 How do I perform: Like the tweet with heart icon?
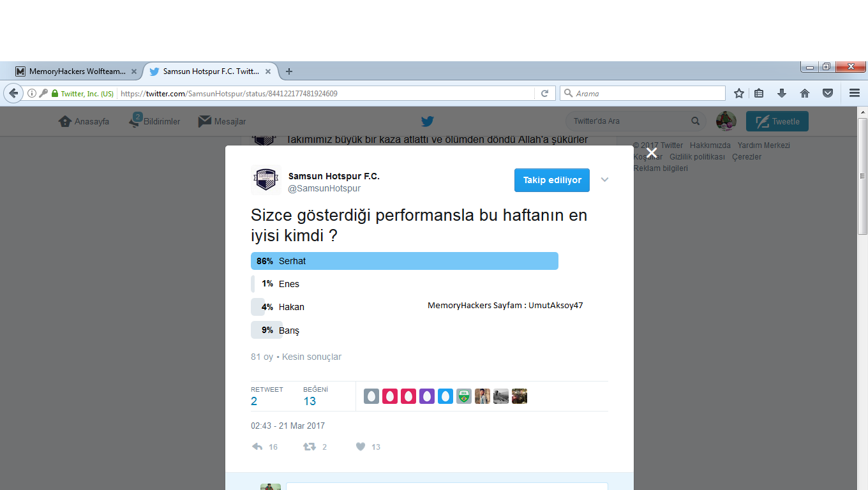361,447
